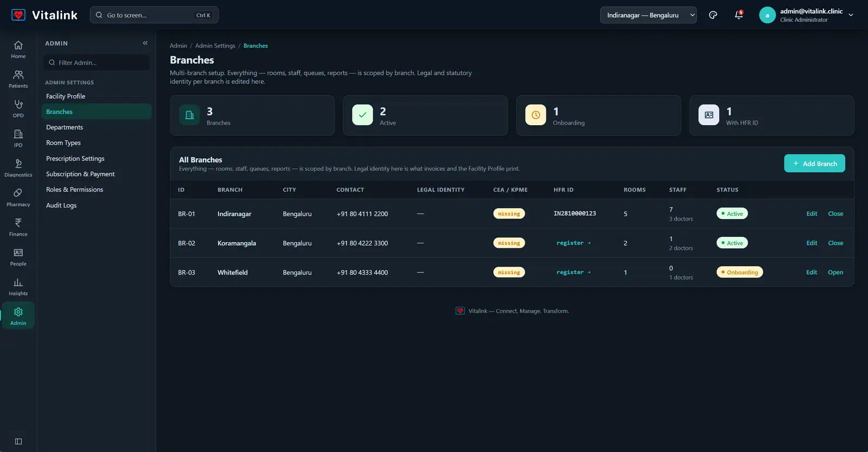Click the missing badge in Koramangala row
Image resolution: width=868 pixels, height=452 pixels.
509,243
